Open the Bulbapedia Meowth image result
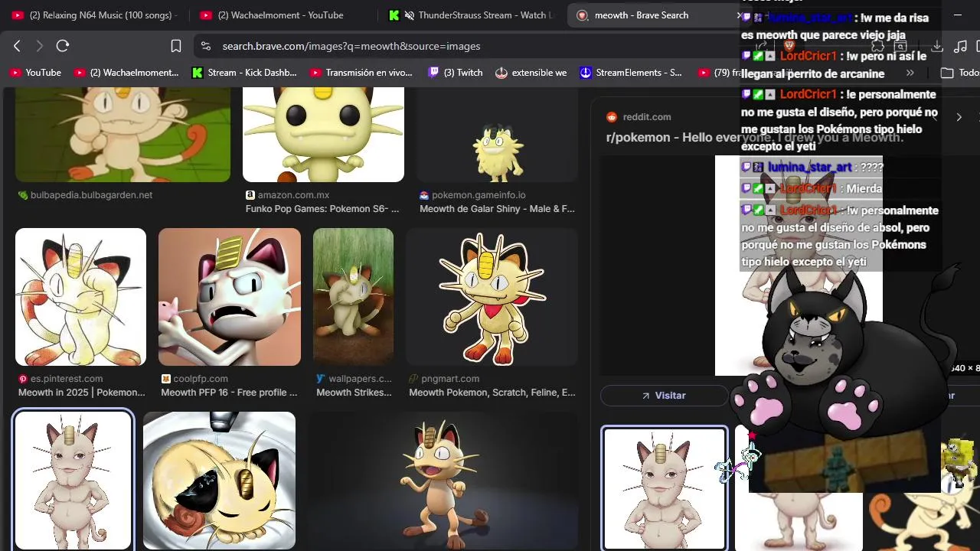 pyautogui.click(x=122, y=134)
